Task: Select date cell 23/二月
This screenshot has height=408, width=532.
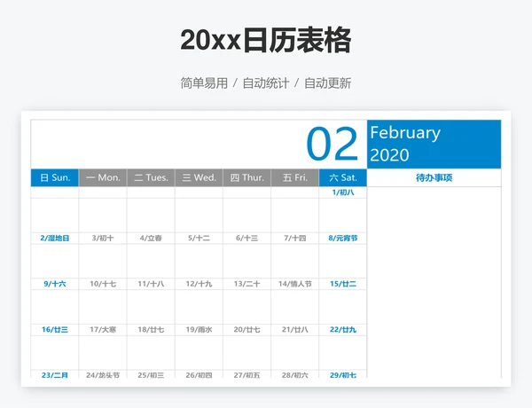Action: 55,374
